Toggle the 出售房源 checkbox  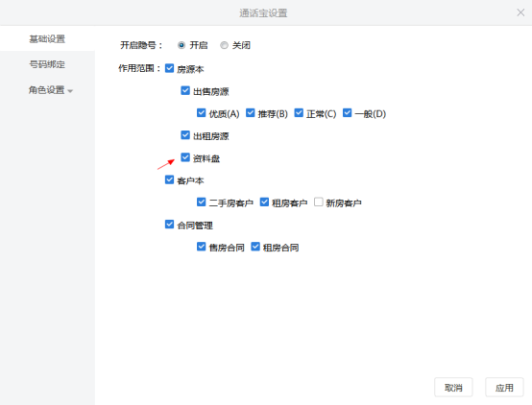coord(185,90)
